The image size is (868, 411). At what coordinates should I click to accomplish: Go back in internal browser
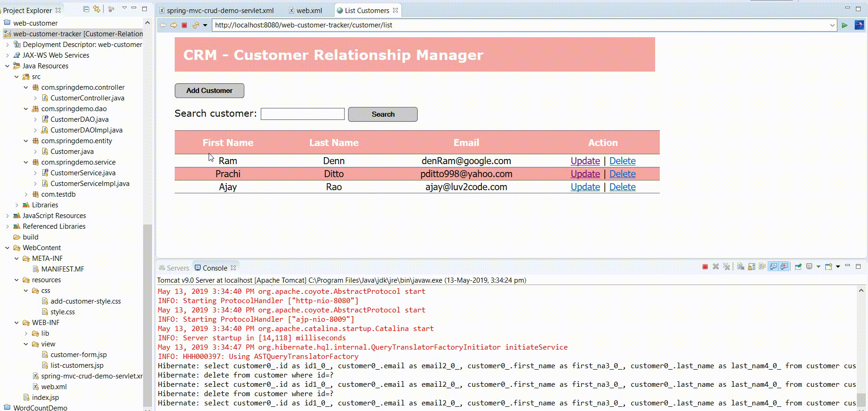(163, 25)
